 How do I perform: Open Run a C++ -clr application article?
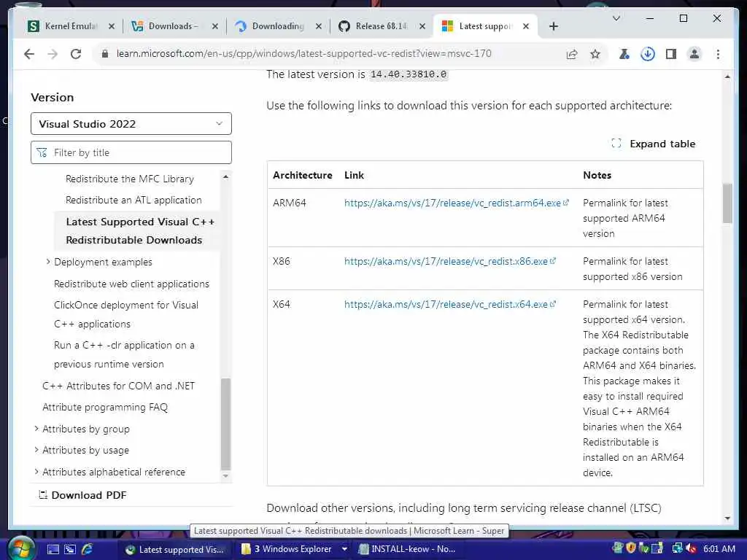(124, 354)
